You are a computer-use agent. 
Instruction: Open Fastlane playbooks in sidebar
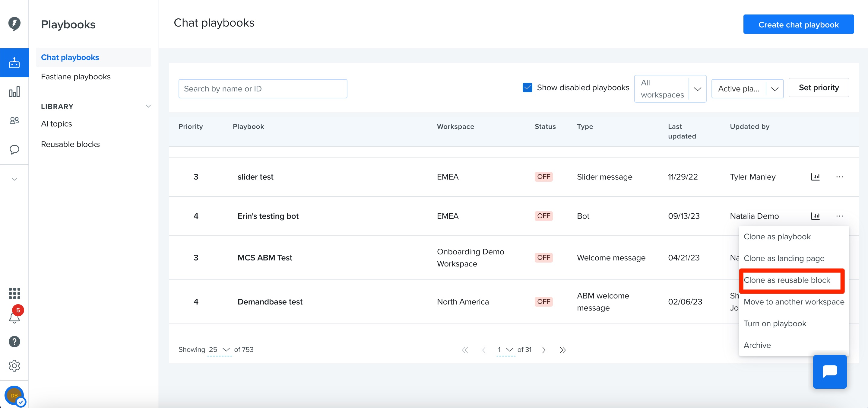coord(75,77)
